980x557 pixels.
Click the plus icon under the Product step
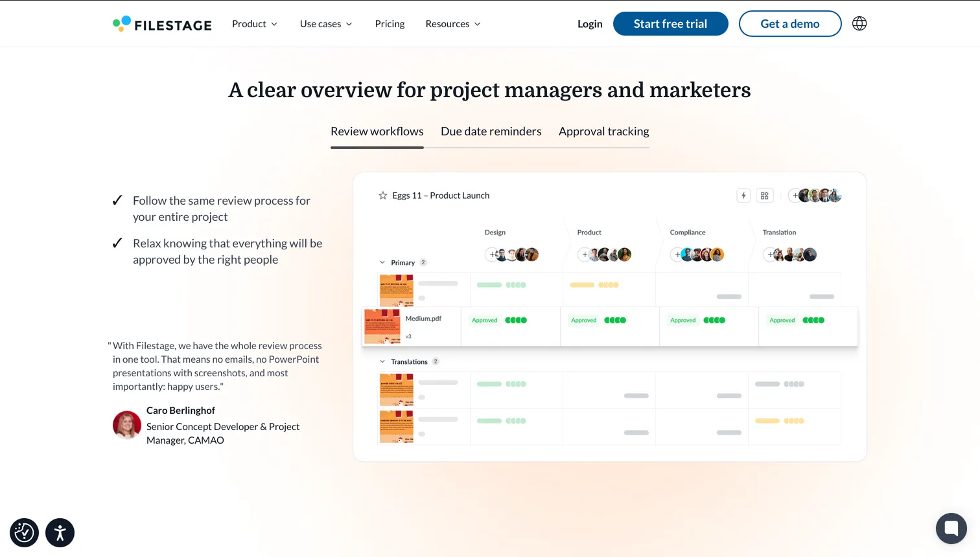(585, 254)
